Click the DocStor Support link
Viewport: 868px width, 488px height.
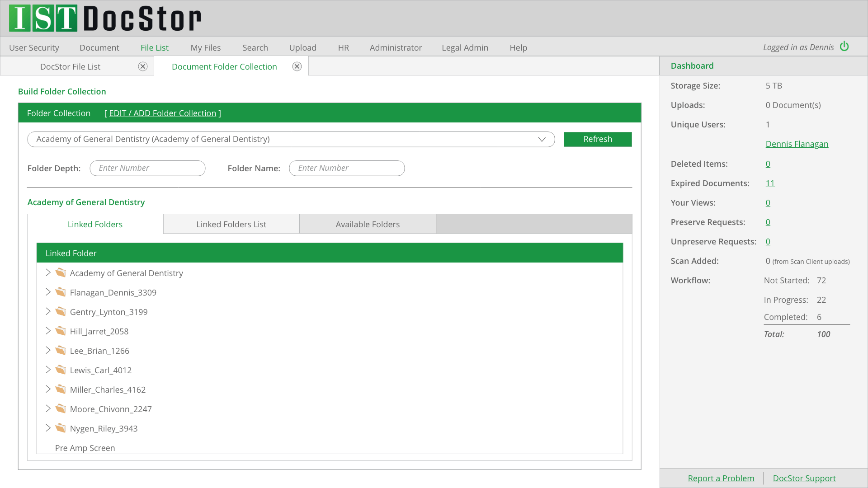pyautogui.click(x=804, y=478)
